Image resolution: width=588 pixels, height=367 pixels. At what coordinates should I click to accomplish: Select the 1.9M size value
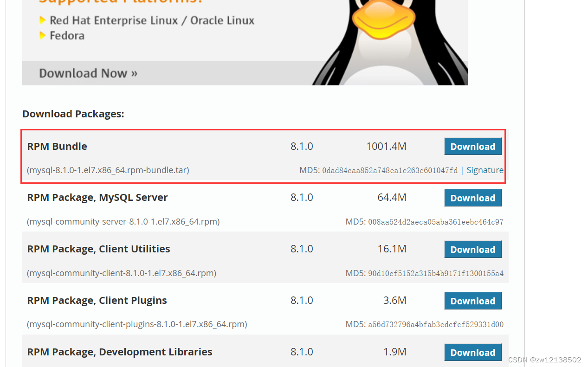[395, 352]
